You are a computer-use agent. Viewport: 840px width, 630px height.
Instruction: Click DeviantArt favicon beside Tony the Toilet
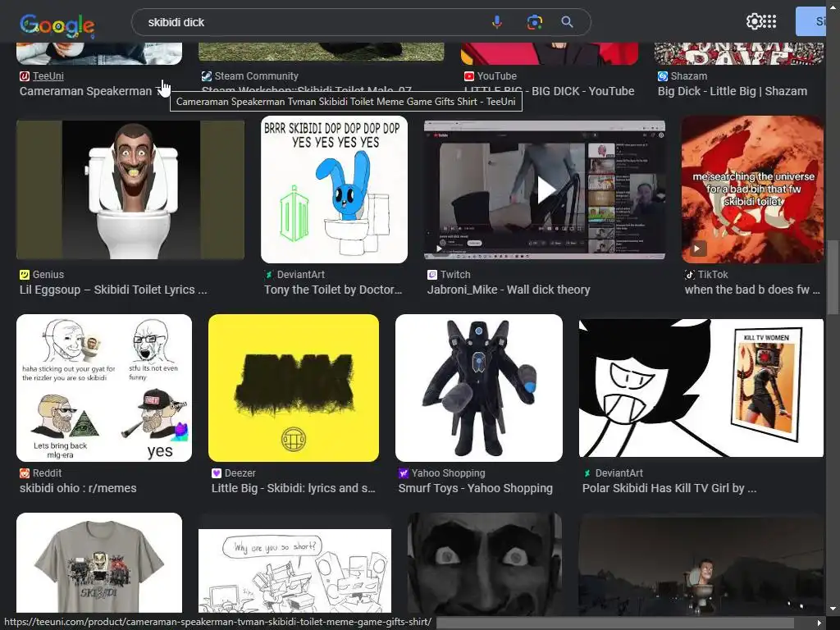[x=268, y=274]
